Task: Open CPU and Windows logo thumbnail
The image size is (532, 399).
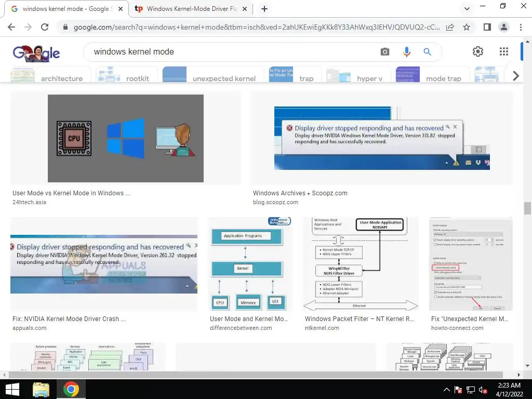Action: coord(126,138)
